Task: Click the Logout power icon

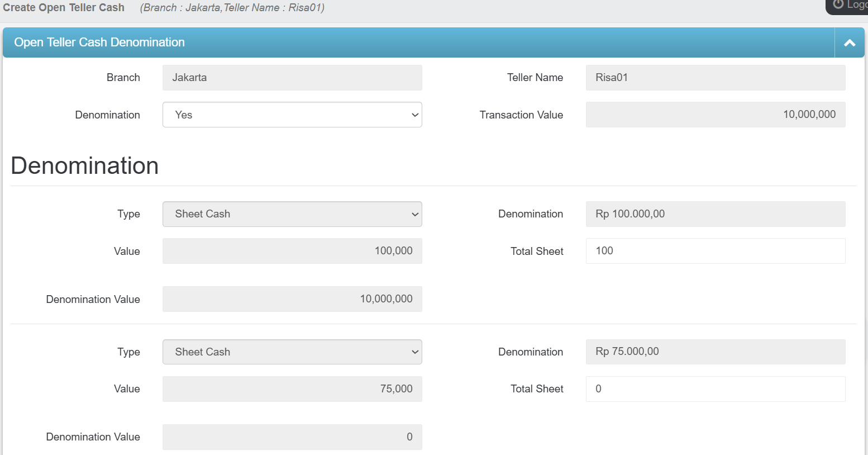Action: (x=838, y=4)
